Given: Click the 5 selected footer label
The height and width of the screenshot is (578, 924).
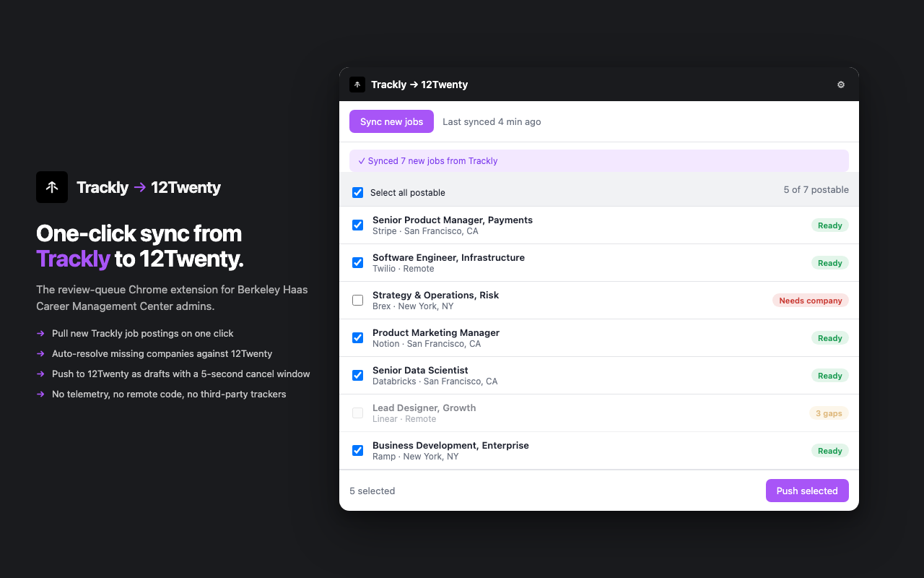Looking at the screenshot, I should [x=372, y=491].
